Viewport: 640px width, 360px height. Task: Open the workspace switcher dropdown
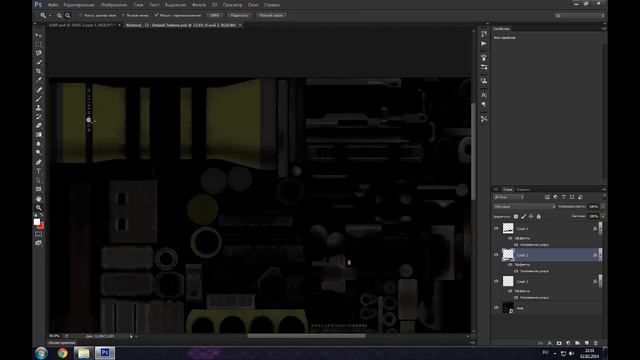click(579, 16)
